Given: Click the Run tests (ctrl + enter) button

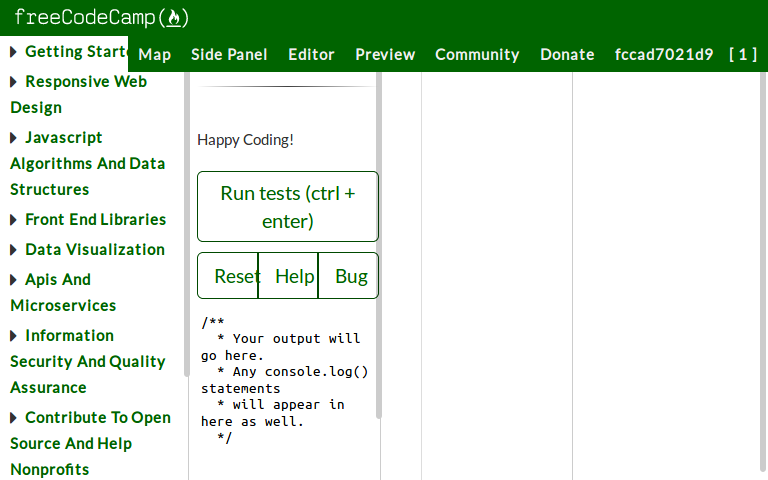Looking at the screenshot, I should 288,206.
